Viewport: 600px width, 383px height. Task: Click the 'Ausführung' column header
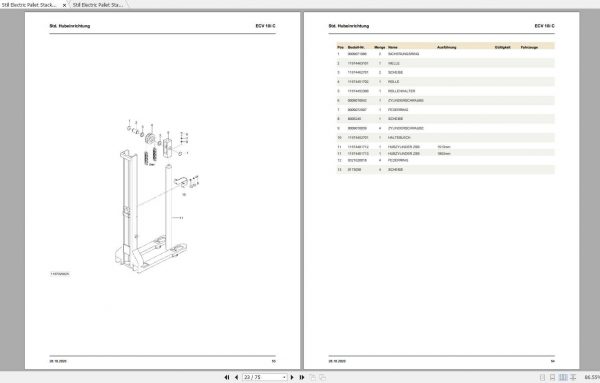click(447, 47)
